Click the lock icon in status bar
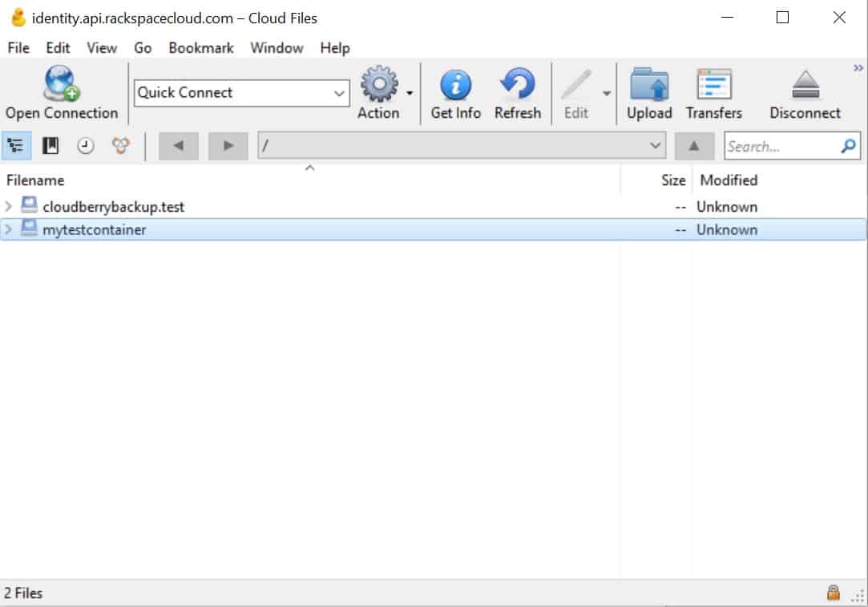The width and height of the screenshot is (868, 607). 833,593
